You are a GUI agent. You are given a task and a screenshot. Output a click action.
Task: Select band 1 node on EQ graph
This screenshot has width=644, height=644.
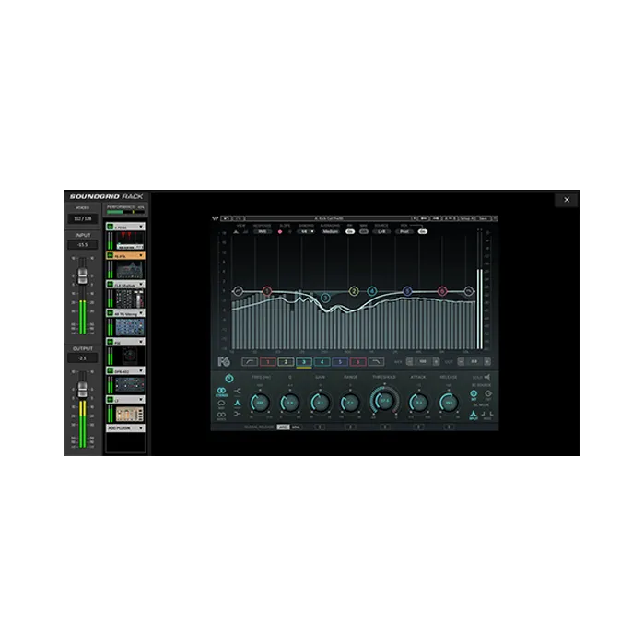[x=267, y=291]
